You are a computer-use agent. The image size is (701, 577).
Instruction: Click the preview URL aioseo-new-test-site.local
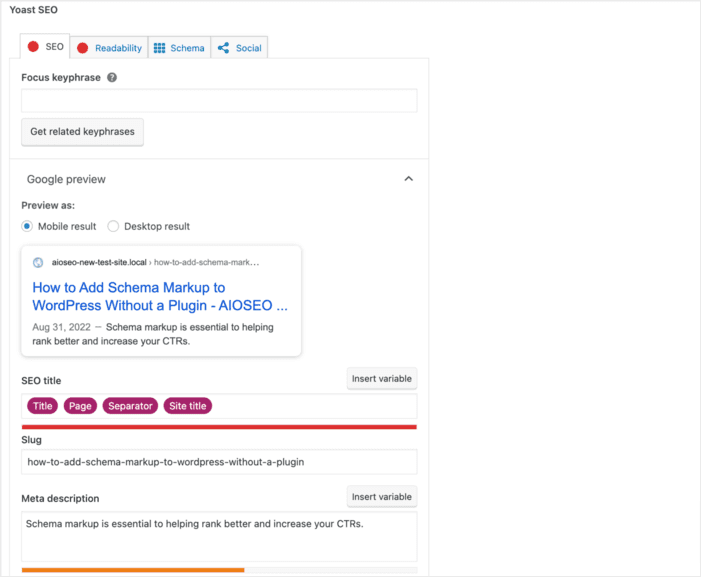point(99,262)
